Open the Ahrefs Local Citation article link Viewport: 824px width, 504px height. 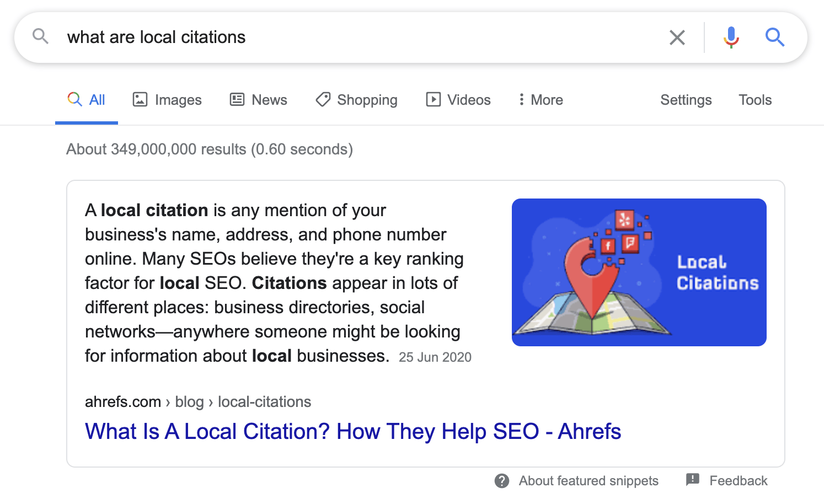click(x=353, y=431)
